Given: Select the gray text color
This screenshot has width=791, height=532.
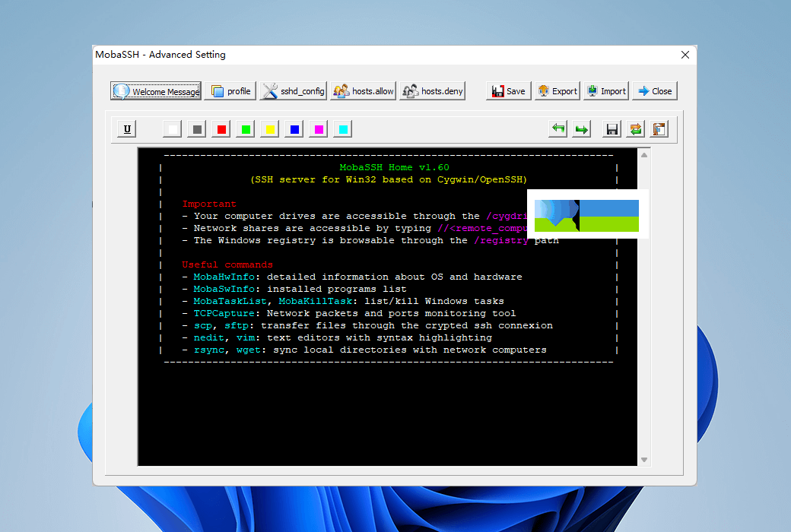Looking at the screenshot, I should click(x=197, y=129).
